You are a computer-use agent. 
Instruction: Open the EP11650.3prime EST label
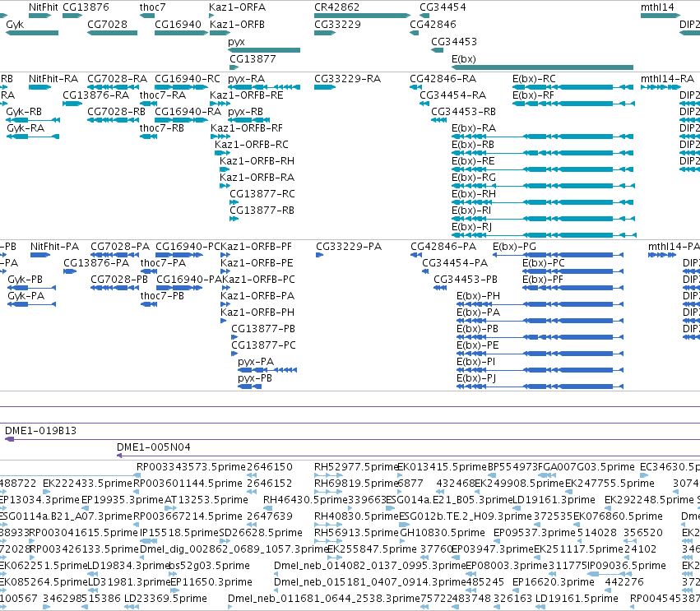(211, 582)
